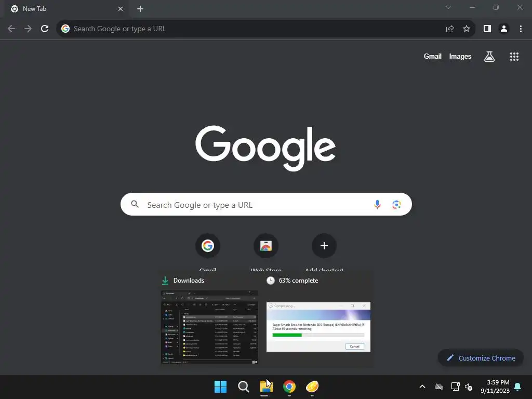Image resolution: width=532 pixels, height=399 pixels.
Task: Click the gold coin app taskbar icon
Action: click(x=312, y=387)
